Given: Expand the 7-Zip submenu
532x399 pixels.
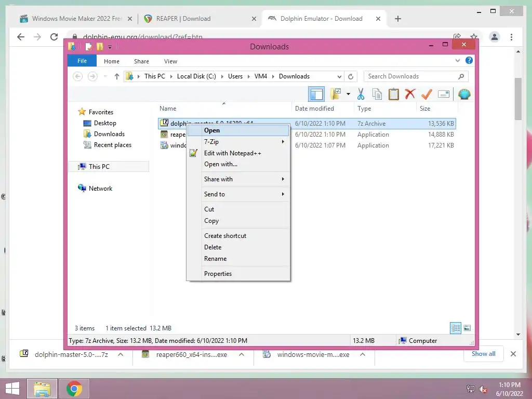Looking at the screenshot, I should (238, 141).
